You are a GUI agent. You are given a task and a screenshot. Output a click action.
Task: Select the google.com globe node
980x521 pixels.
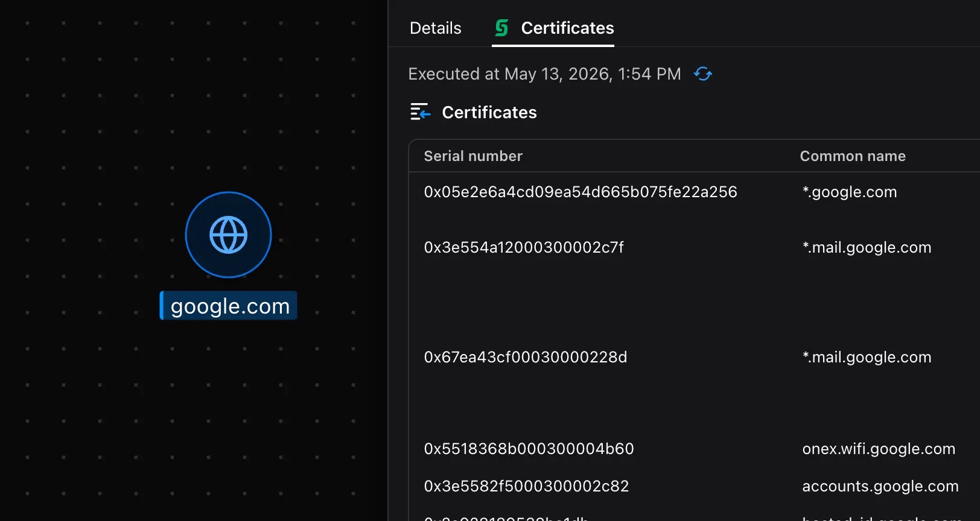click(228, 235)
